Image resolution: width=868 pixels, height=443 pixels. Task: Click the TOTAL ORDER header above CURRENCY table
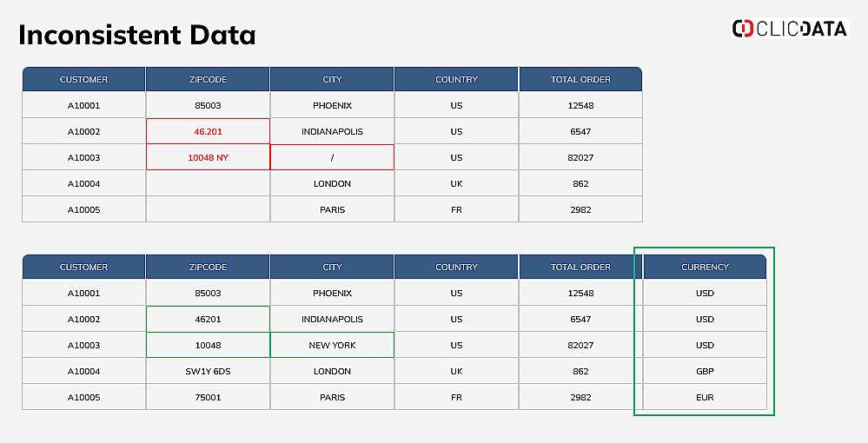(580, 267)
